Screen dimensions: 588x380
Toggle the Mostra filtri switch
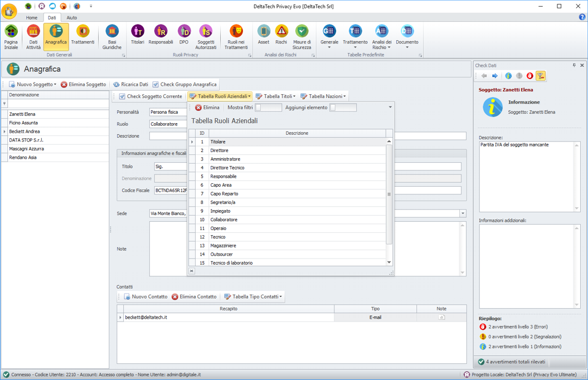tap(268, 108)
